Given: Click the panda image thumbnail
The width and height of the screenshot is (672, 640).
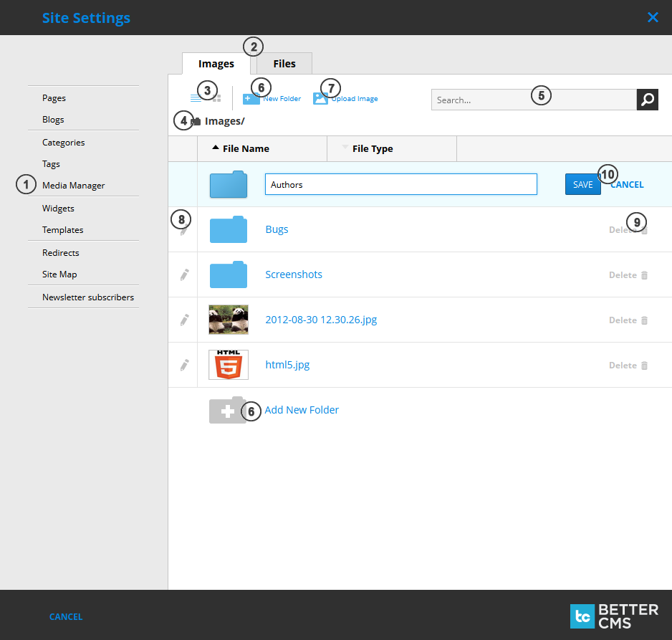Looking at the screenshot, I should coord(229,320).
